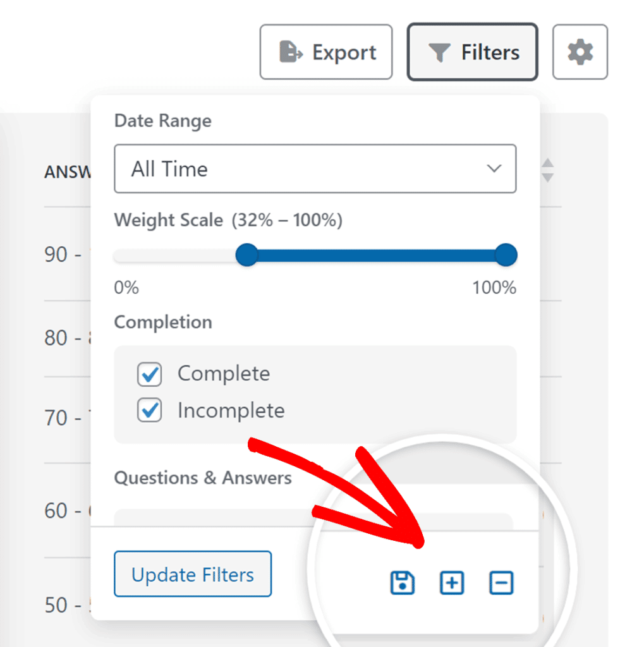
Task: Click the Weight Scale right slider handle
Action: pyautogui.click(x=506, y=256)
